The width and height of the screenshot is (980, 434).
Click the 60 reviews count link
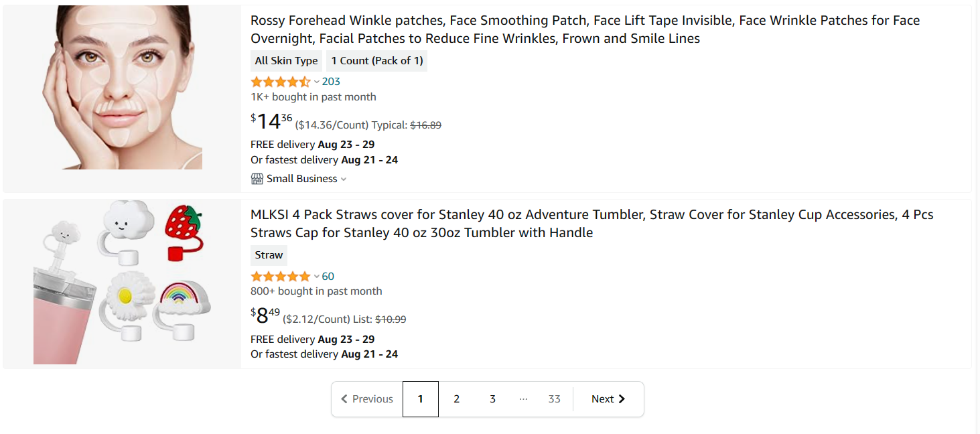(x=328, y=277)
